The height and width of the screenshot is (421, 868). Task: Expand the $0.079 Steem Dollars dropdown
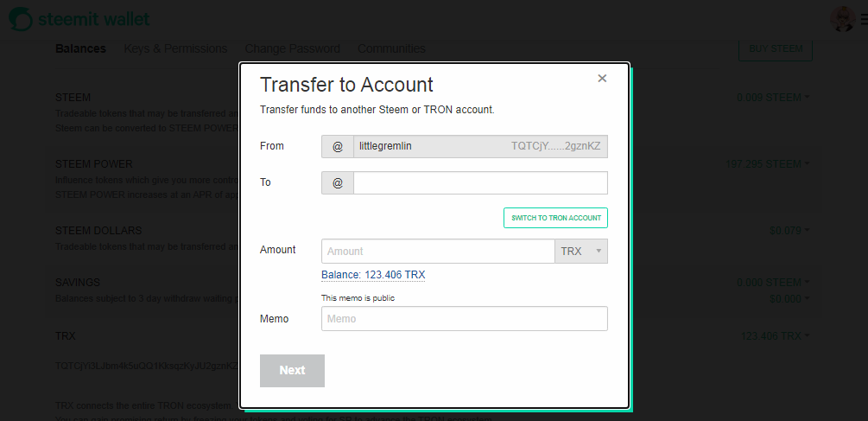[x=790, y=231]
